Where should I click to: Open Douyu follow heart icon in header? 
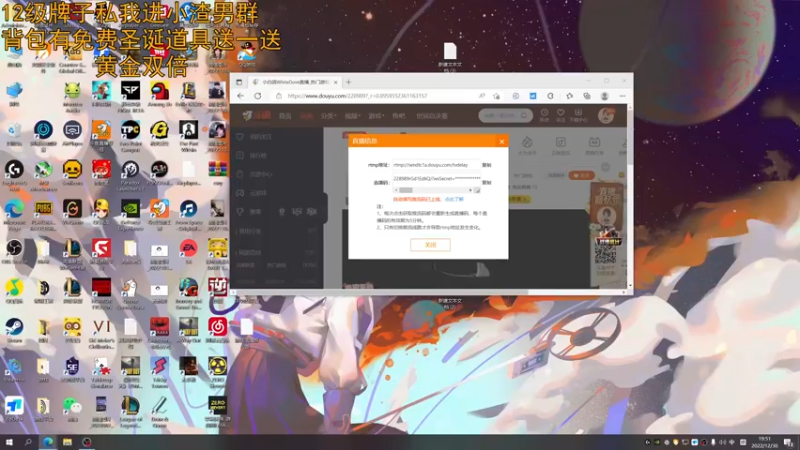[561, 115]
